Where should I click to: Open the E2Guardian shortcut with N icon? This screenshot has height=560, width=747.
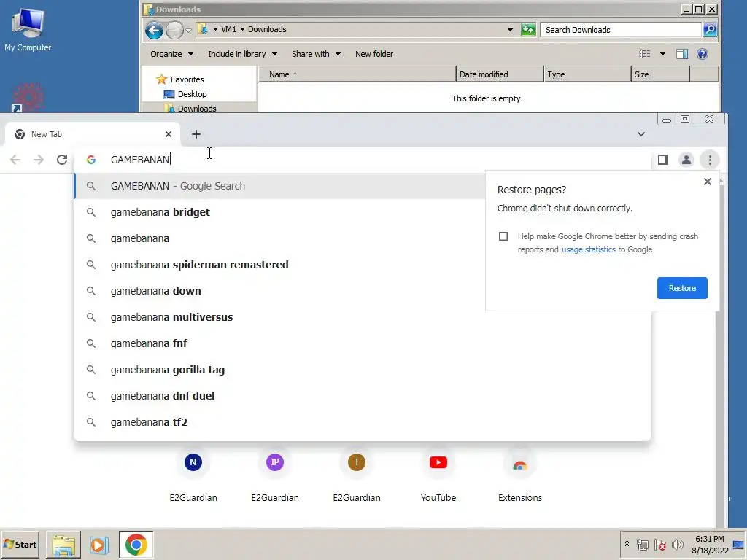(x=193, y=475)
